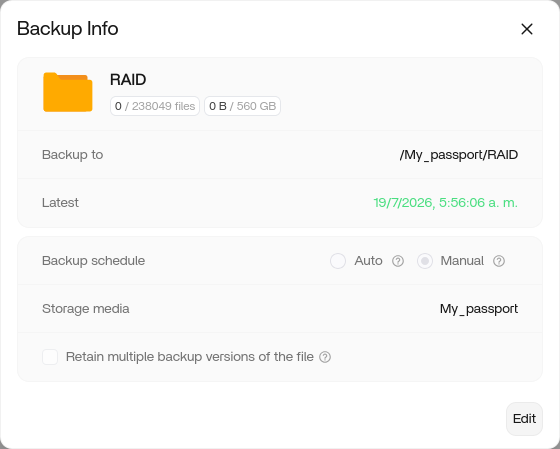560x449 pixels.
Task: Click the /My_passport/RAID backup path
Action: click(459, 155)
